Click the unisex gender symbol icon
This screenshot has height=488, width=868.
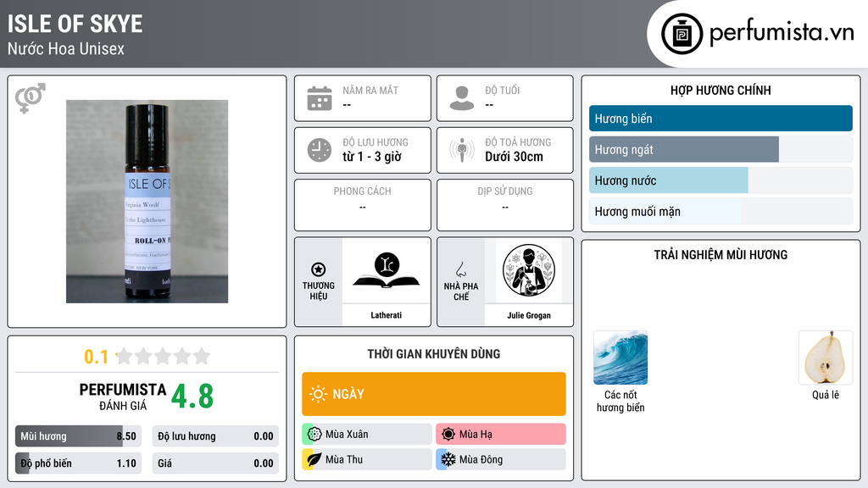coord(31,98)
